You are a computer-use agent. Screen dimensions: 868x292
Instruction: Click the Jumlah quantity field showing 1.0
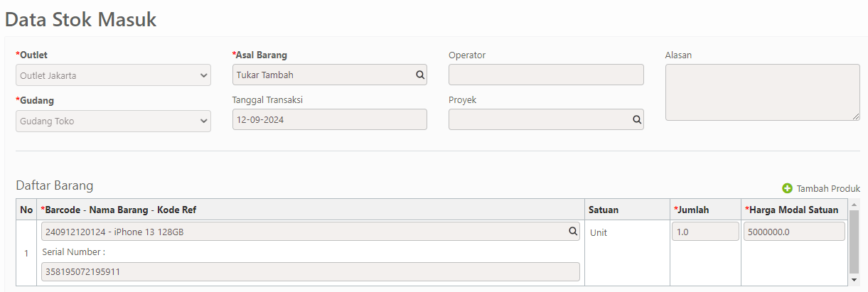(706, 232)
